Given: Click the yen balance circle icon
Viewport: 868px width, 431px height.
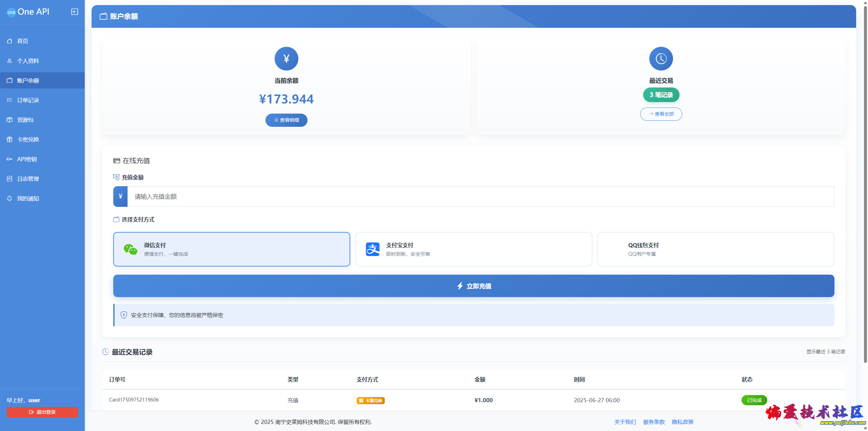Looking at the screenshot, I should [x=286, y=59].
